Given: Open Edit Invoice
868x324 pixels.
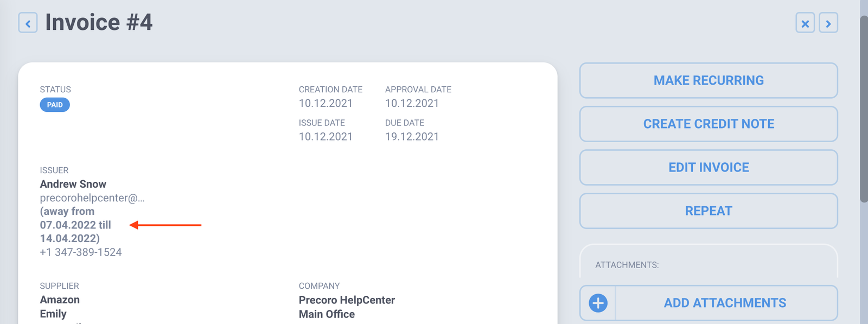Looking at the screenshot, I should (709, 167).
